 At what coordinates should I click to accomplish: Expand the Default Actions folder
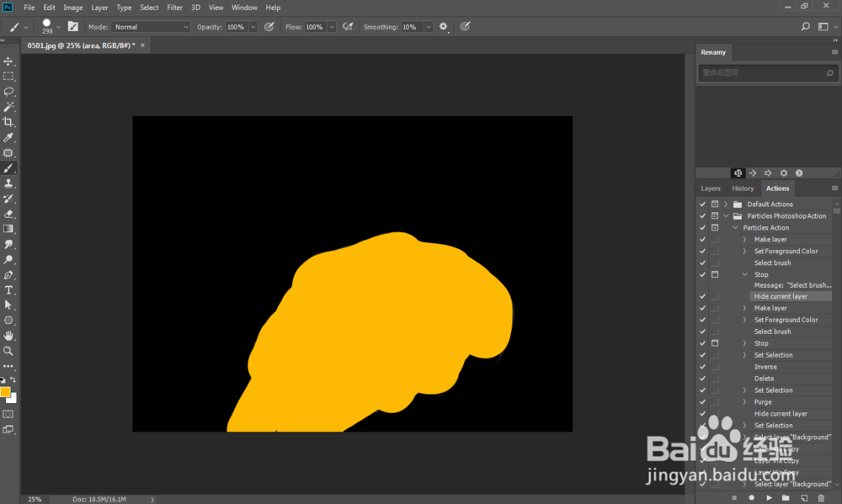pyautogui.click(x=726, y=204)
